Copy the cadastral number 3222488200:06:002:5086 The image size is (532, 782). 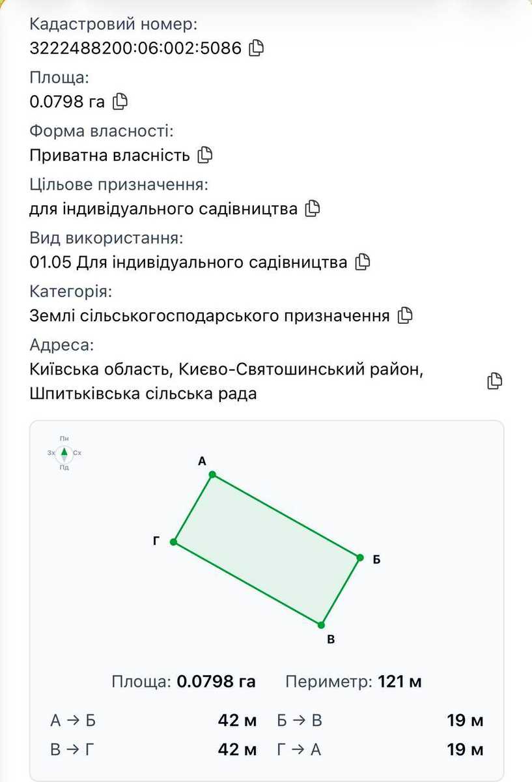(257, 48)
